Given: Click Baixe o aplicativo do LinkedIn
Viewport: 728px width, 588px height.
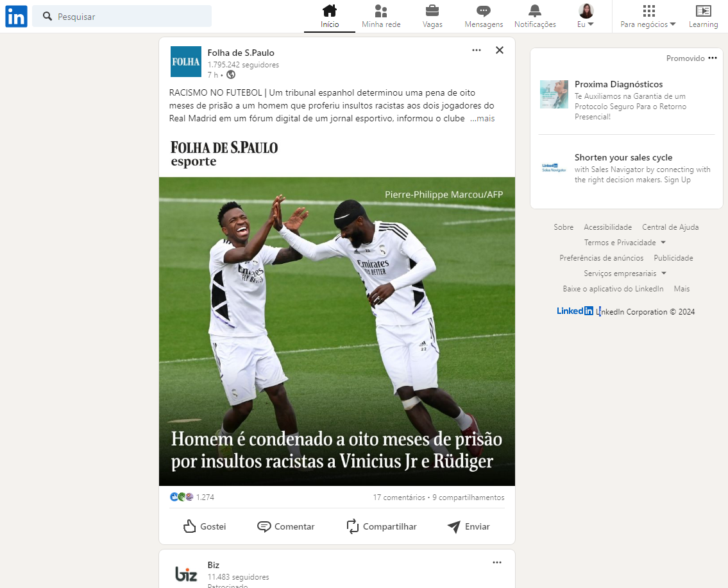Looking at the screenshot, I should click(x=613, y=289).
